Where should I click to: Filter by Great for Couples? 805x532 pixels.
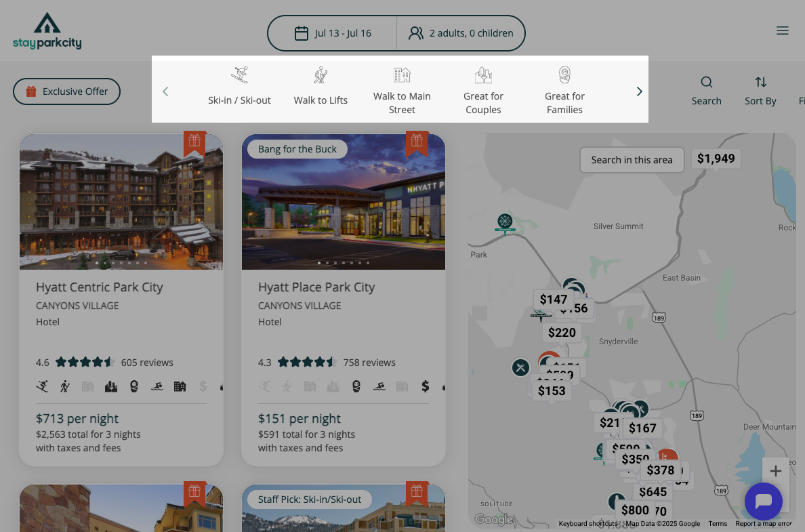483,91
